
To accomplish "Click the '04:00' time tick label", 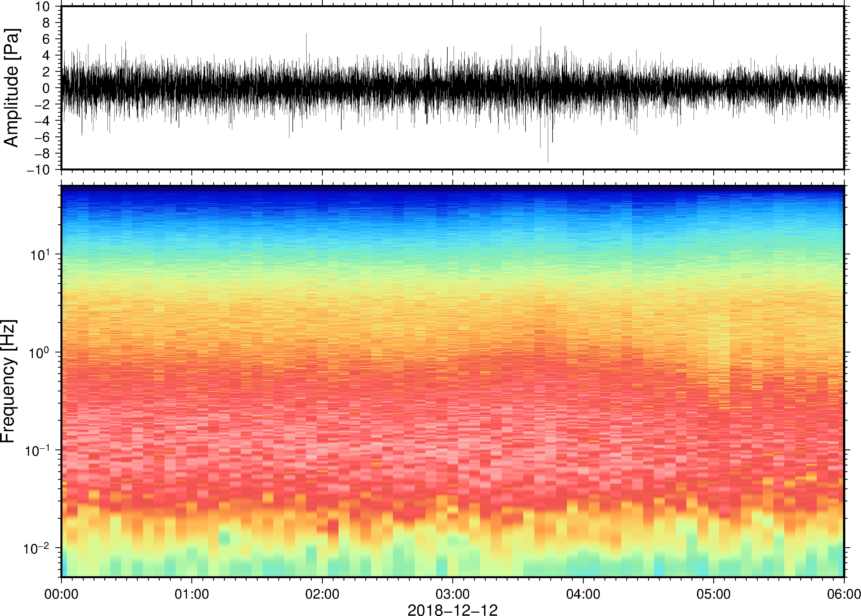I will (583, 594).
